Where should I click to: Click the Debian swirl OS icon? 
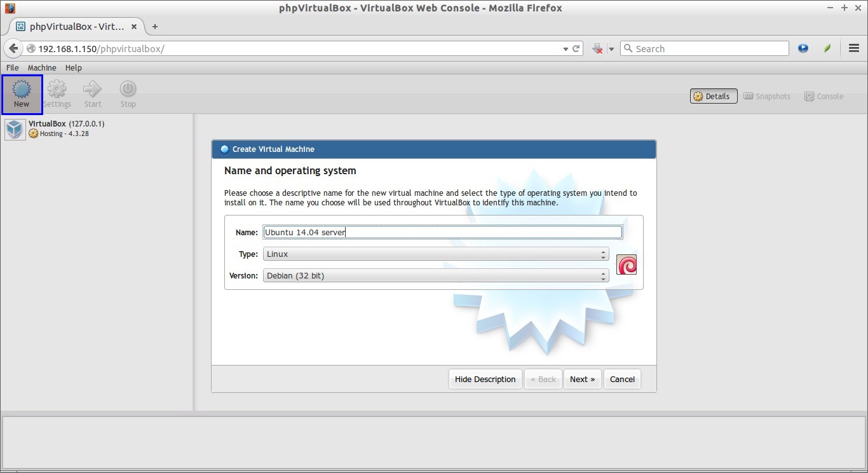(x=627, y=265)
